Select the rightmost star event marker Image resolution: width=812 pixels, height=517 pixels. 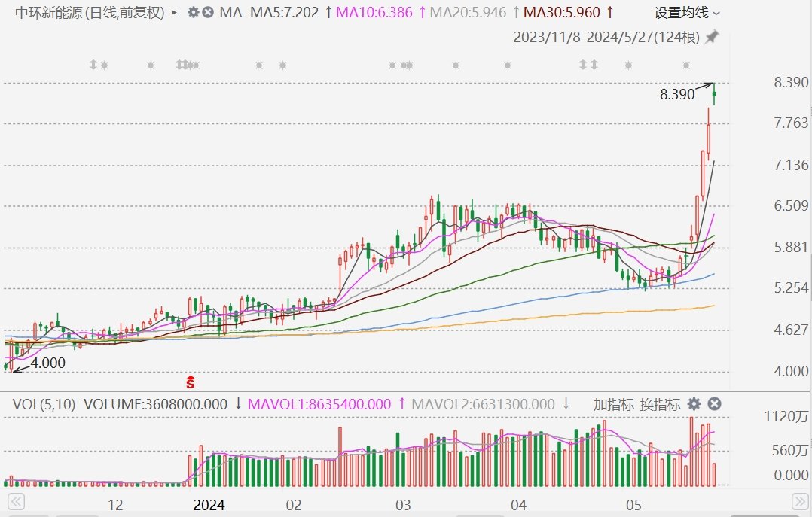click(x=686, y=65)
